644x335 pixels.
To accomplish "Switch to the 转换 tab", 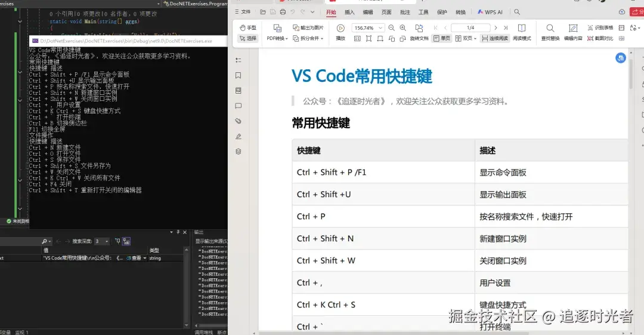I will 460,13.
